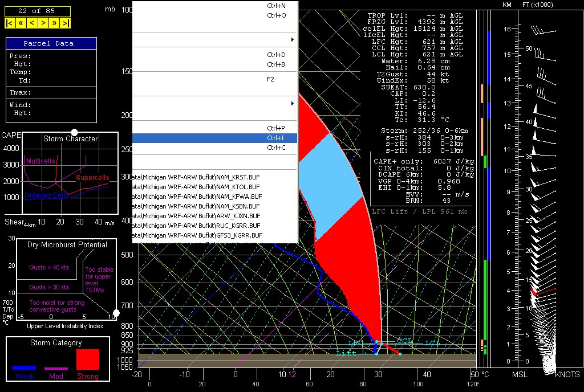
Task: Jump to last frame with >| button
Action: 66,23
